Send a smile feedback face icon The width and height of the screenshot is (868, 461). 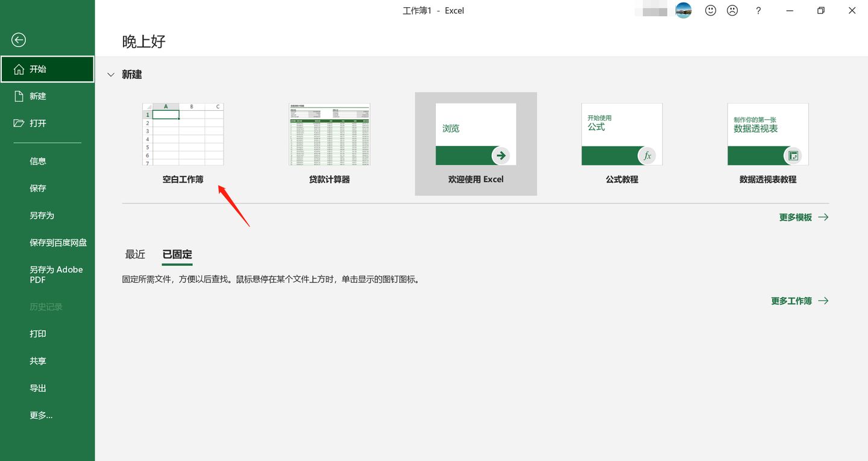tap(711, 10)
